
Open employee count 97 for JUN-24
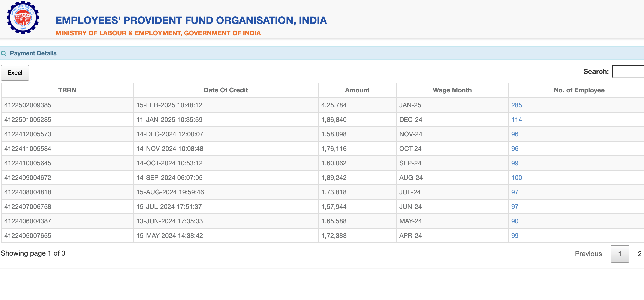515,207
